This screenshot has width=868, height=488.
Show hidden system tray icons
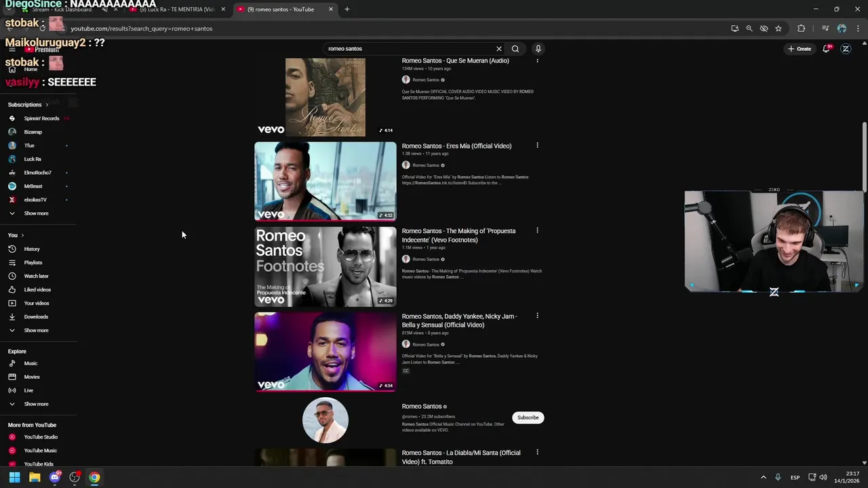[763, 477]
